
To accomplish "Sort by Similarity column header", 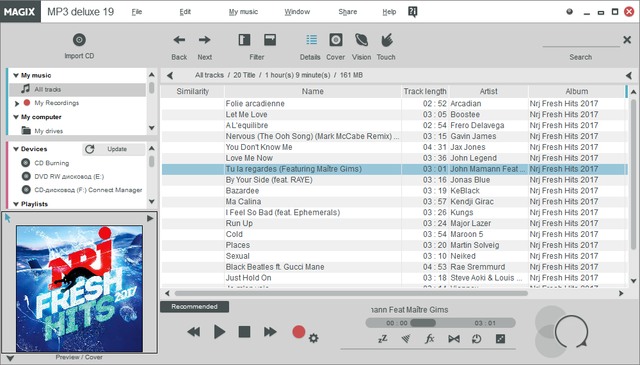I will click(x=193, y=91).
